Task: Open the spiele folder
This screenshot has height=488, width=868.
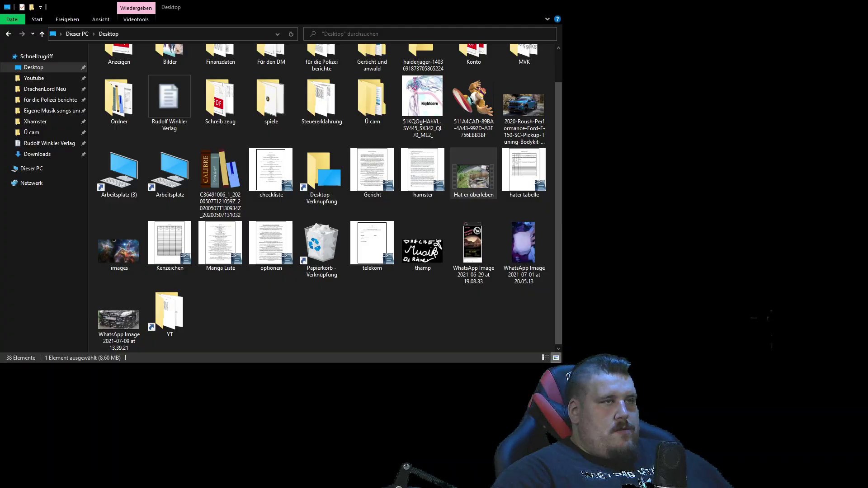Action: (x=271, y=98)
